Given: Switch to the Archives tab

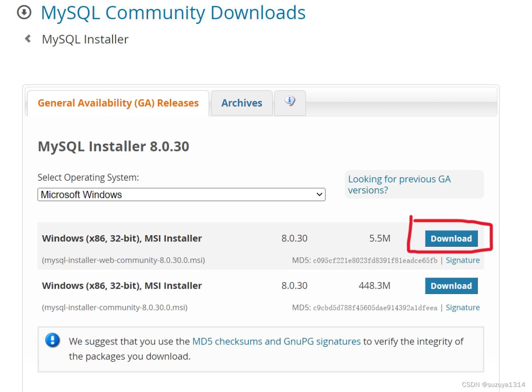Looking at the screenshot, I should tap(241, 103).
